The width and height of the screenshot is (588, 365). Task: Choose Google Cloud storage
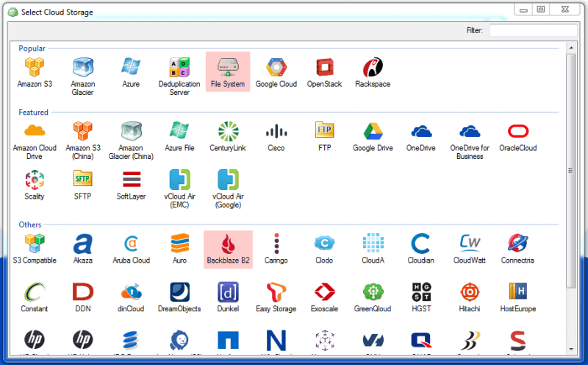(x=276, y=72)
